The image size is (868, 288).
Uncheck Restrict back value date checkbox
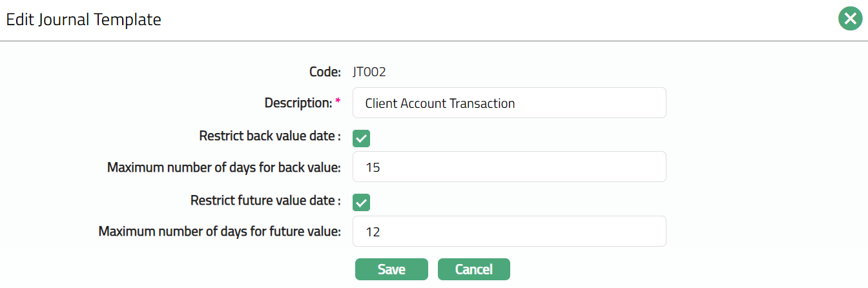(x=361, y=138)
